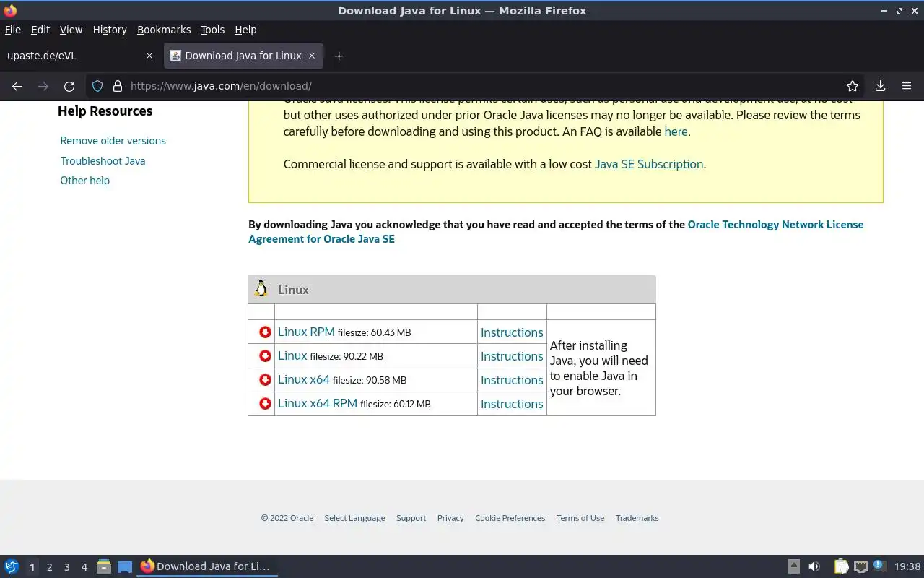This screenshot has height=578, width=924.
Task: Click the URL address bar
Action: pyautogui.click(x=476, y=86)
